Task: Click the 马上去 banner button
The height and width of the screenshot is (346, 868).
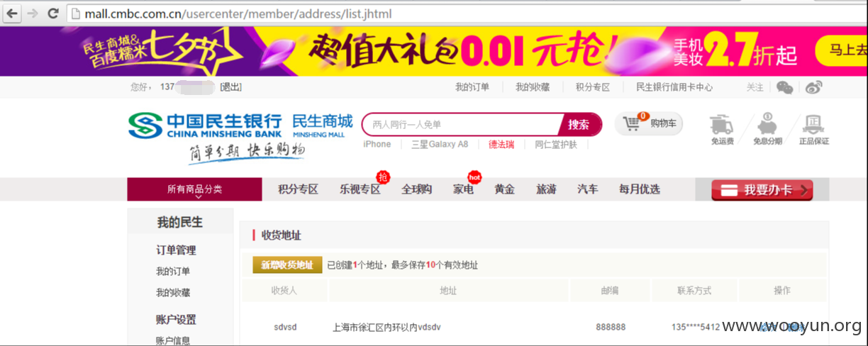Action: (842, 50)
